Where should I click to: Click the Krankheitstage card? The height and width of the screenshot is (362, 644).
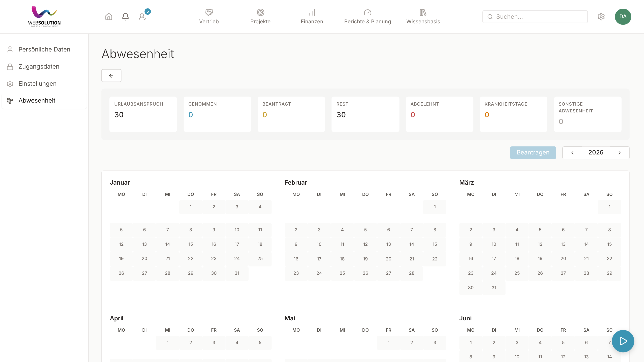pos(514,114)
